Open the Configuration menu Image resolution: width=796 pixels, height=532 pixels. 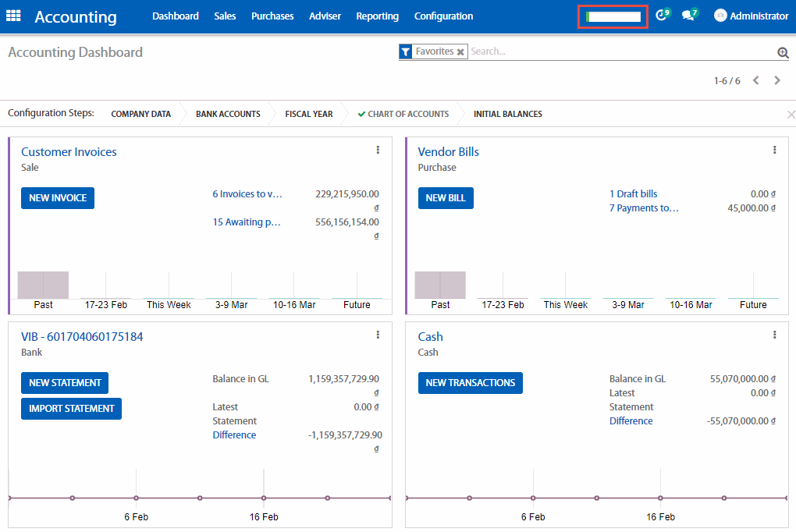pyautogui.click(x=443, y=16)
